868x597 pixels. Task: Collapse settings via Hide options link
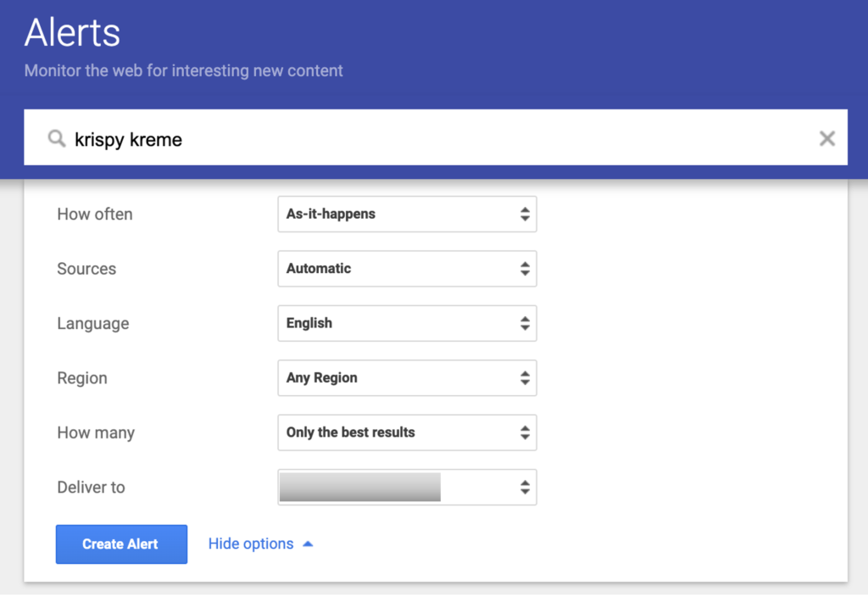click(251, 544)
